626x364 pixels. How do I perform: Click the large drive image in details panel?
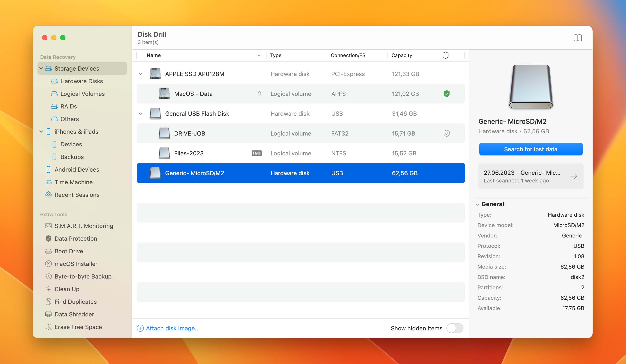531,86
